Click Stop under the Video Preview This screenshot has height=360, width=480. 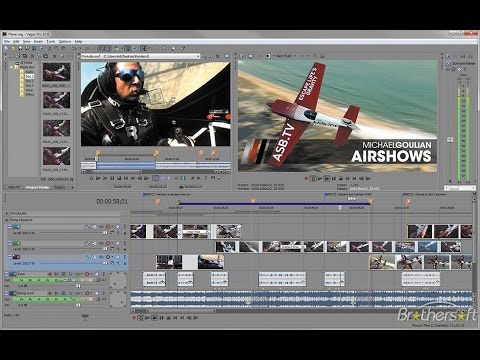click(x=341, y=179)
